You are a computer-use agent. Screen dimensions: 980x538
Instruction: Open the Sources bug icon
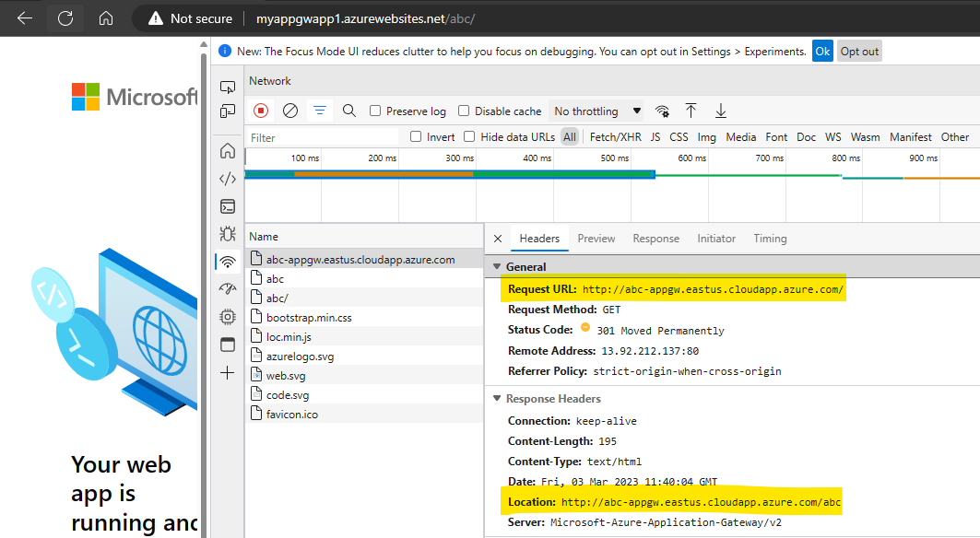228,234
